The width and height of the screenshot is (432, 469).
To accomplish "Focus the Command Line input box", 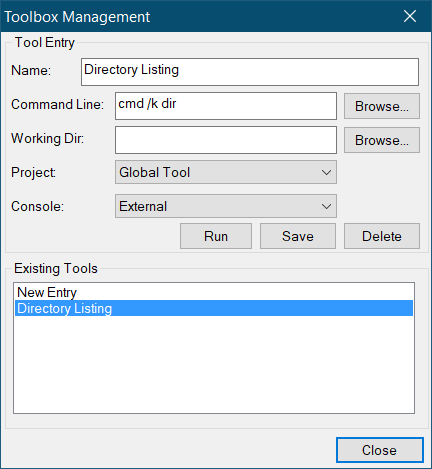I will (x=226, y=106).
